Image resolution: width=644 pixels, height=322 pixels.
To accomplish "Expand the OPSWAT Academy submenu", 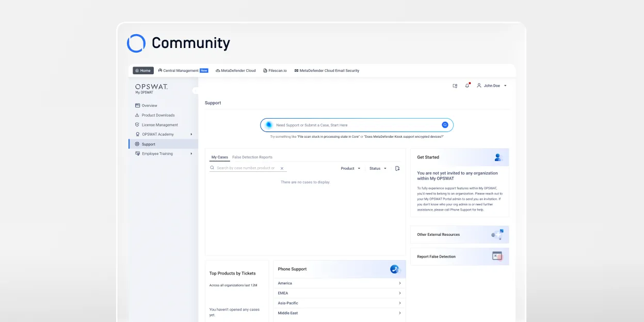I will [x=191, y=134].
